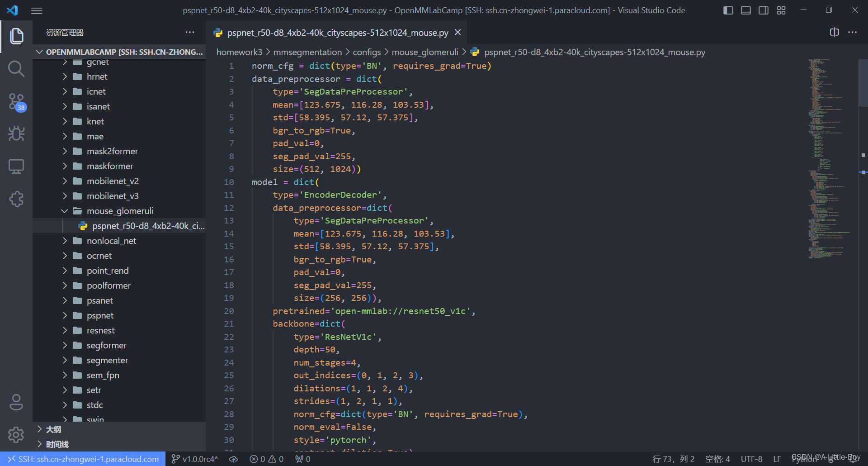Viewport: 868px width, 466px height.
Task: Expand the 时间线 timeline section
Action: click(120, 444)
